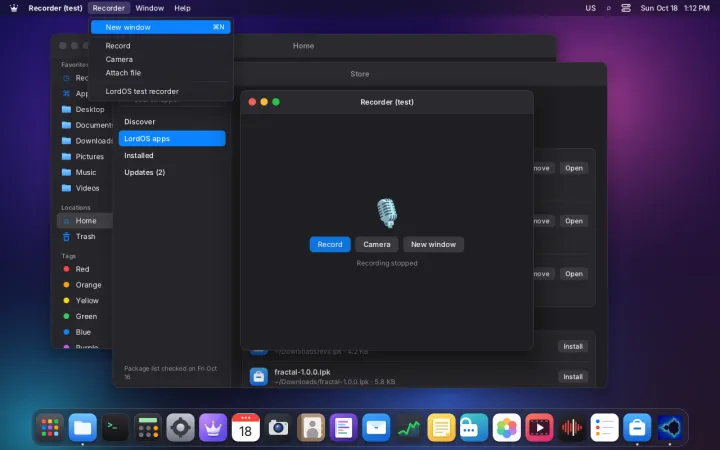The width and height of the screenshot is (720, 450).
Task: Launch the Camera app from the dock
Action: coord(278,428)
